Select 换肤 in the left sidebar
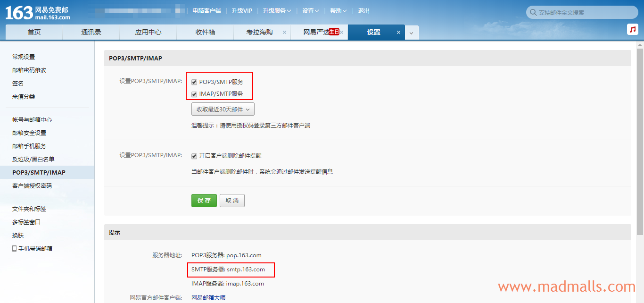Screen dimensions: 644x303 17,235
